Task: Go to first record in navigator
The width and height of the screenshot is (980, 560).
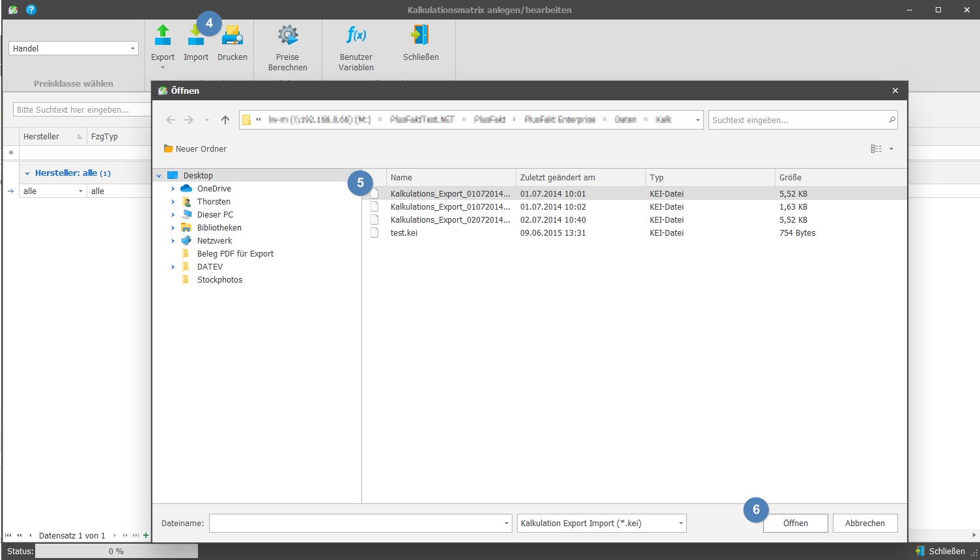Action: (x=8, y=535)
